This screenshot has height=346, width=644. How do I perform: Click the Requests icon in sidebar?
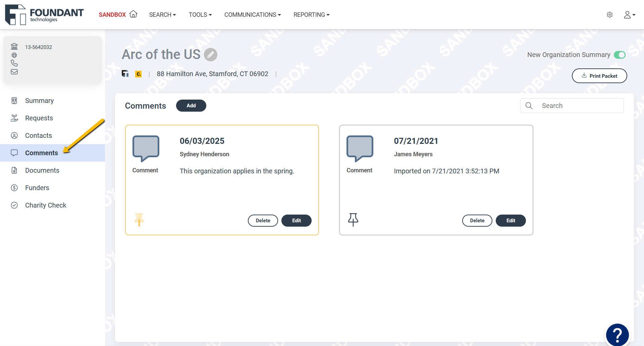coord(14,118)
